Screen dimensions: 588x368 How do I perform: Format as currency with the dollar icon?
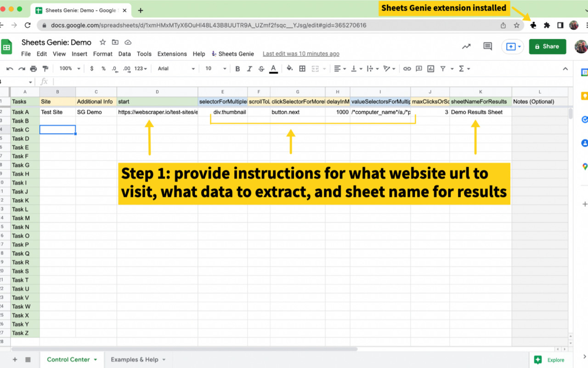tap(92, 69)
